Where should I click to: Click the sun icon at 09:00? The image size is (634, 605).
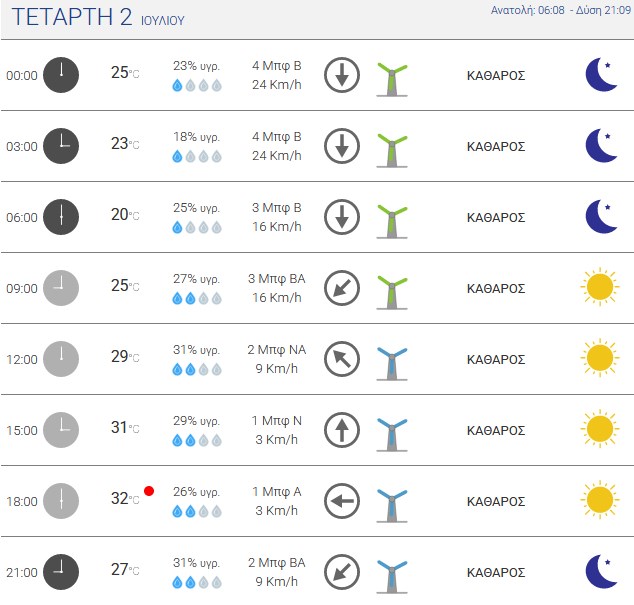pyautogui.click(x=600, y=287)
